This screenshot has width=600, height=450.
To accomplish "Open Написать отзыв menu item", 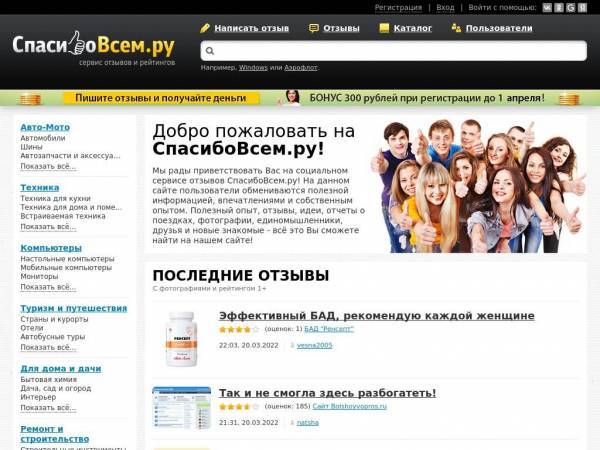I will (251, 28).
